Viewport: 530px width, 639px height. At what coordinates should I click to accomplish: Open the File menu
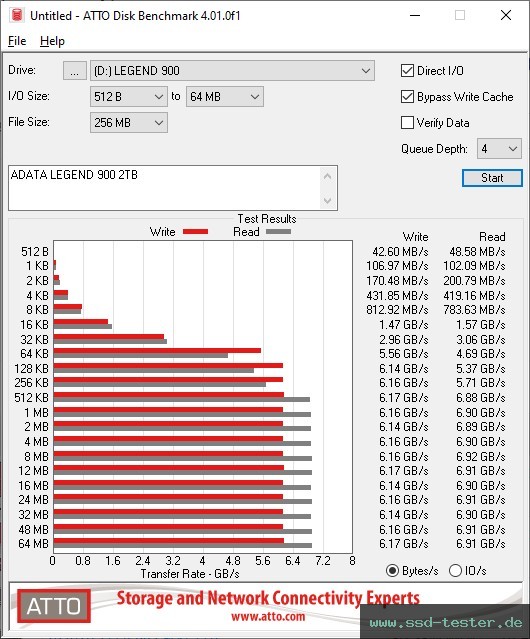17,41
